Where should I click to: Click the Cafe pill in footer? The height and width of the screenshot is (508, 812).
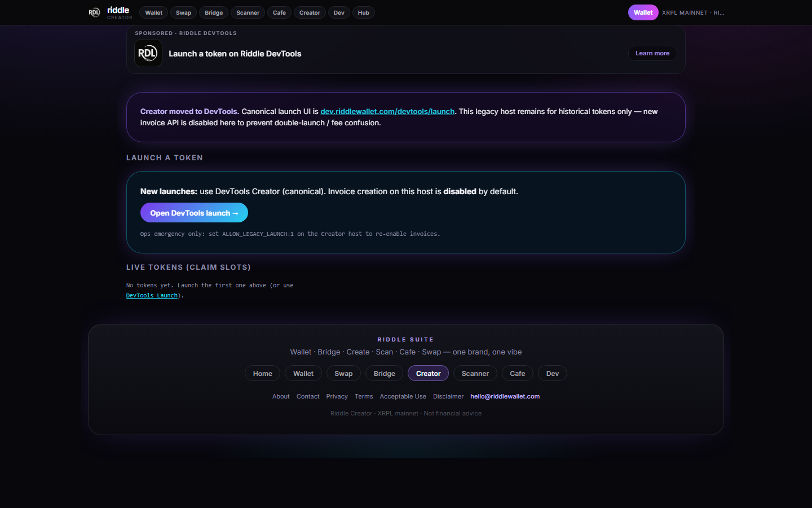518,374
